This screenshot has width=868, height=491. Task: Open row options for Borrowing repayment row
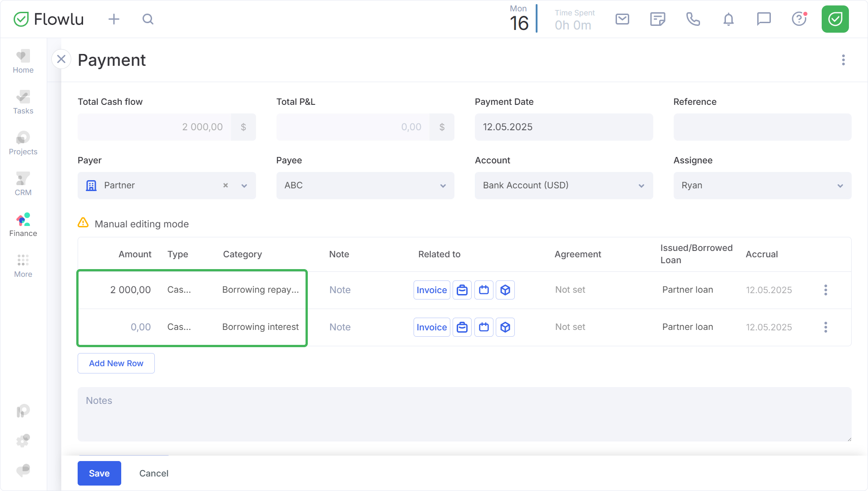[825, 290]
